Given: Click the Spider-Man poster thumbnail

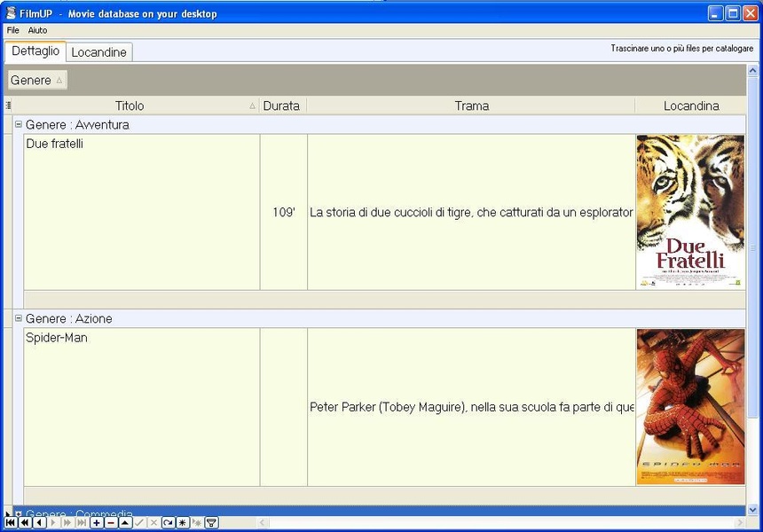Looking at the screenshot, I should pos(690,407).
